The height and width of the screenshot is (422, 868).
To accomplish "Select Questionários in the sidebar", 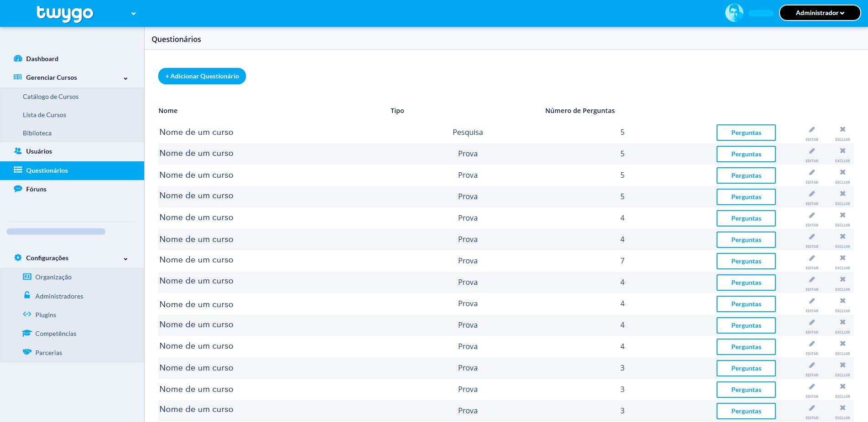I will click(72, 170).
